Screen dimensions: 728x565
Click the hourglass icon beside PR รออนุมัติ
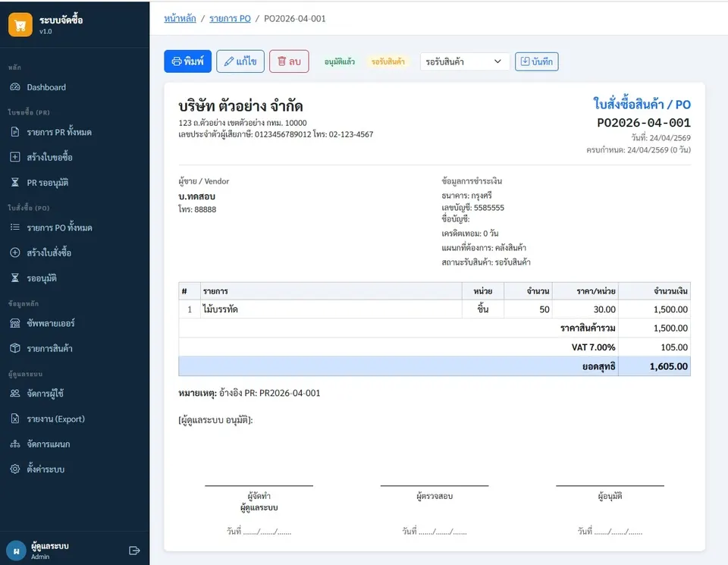15,182
